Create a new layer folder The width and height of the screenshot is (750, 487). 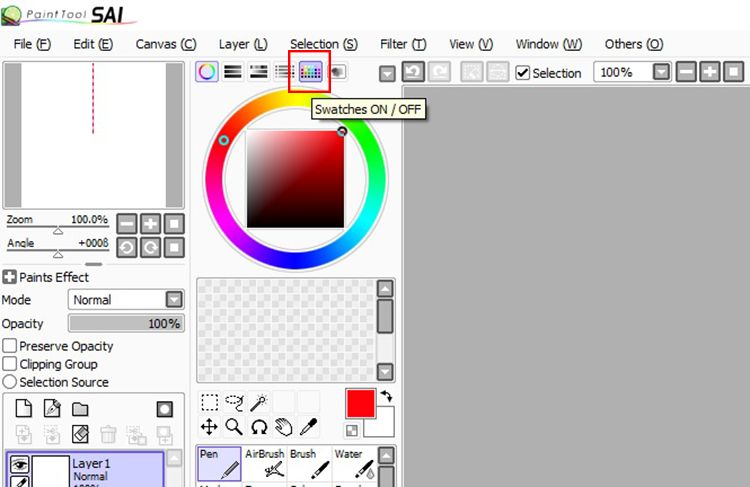click(x=80, y=410)
